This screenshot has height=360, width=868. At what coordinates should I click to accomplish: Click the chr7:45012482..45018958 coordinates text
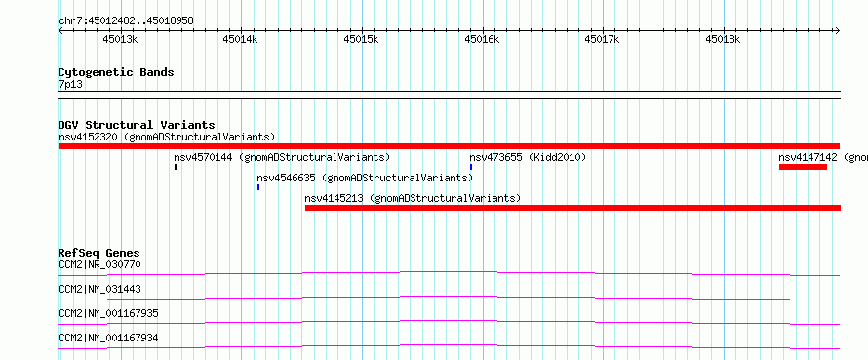(126, 21)
